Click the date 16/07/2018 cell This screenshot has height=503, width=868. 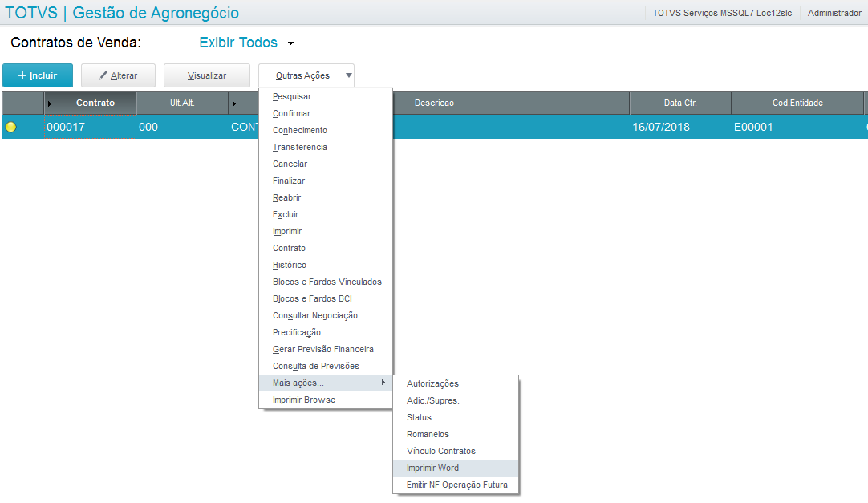pyautogui.click(x=680, y=128)
